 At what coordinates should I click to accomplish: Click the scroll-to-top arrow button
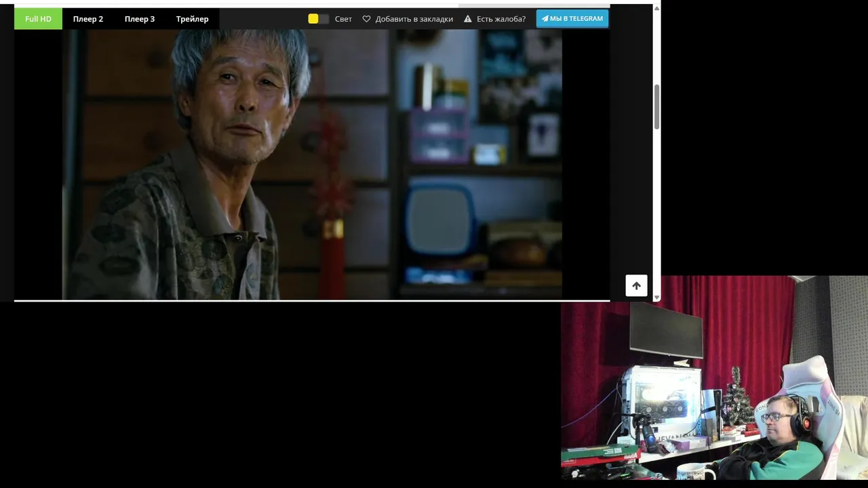point(636,285)
